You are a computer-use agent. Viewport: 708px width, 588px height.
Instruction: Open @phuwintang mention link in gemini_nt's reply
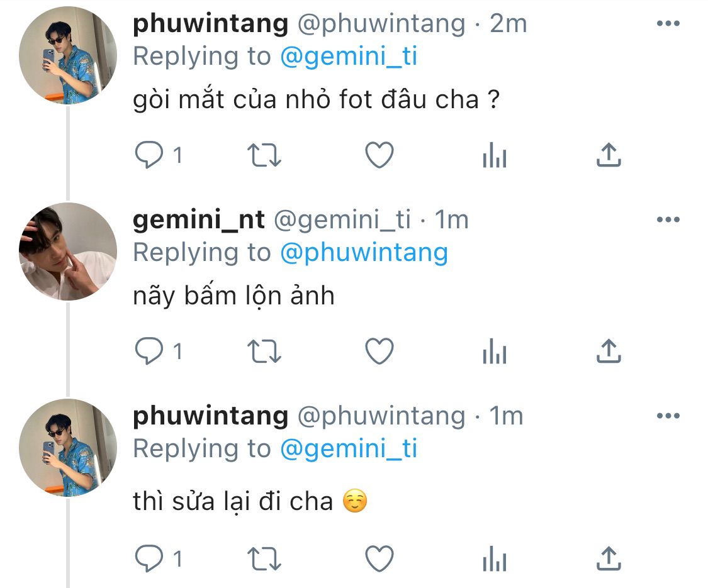pyautogui.click(x=364, y=253)
